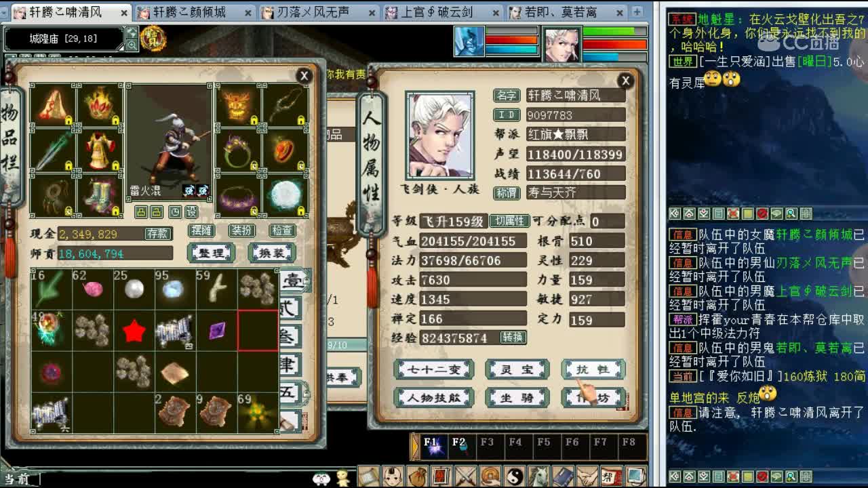This screenshot has width=868, height=488.
Task: Click the 摆摊 stall button
Action: (201, 230)
